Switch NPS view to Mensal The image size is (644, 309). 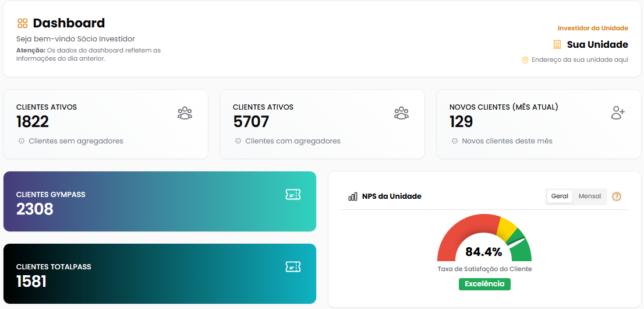pyautogui.click(x=590, y=196)
